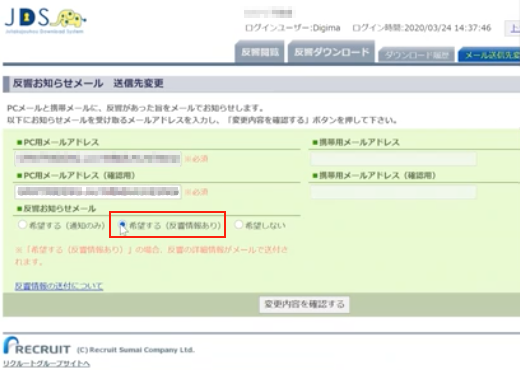Click the PC用メールアドレス input field
The image size is (520, 370).
pyautogui.click(x=98, y=159)
